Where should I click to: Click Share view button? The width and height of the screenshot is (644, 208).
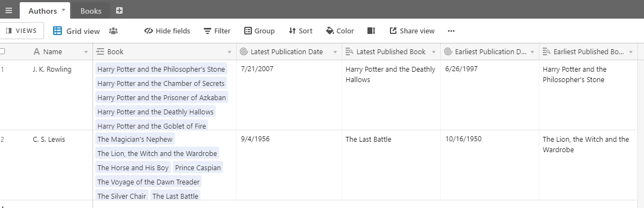412,31
